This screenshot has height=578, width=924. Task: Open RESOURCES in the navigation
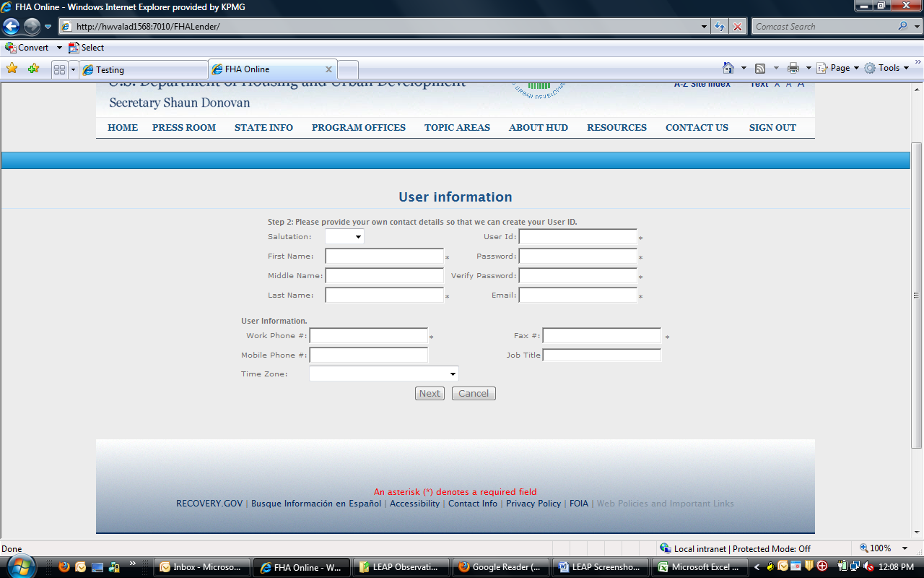[616, 128]
